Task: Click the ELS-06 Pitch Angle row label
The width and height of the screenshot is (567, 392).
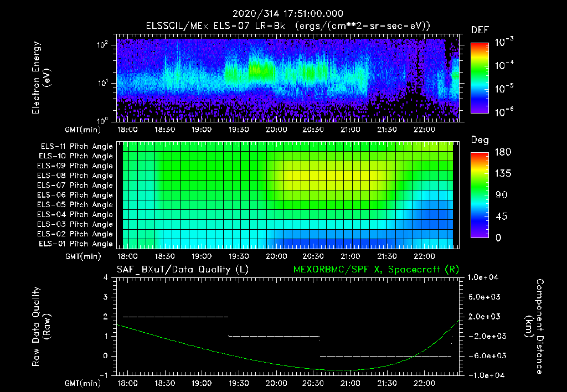Action: pyautogui.click(x=75, y=195)
